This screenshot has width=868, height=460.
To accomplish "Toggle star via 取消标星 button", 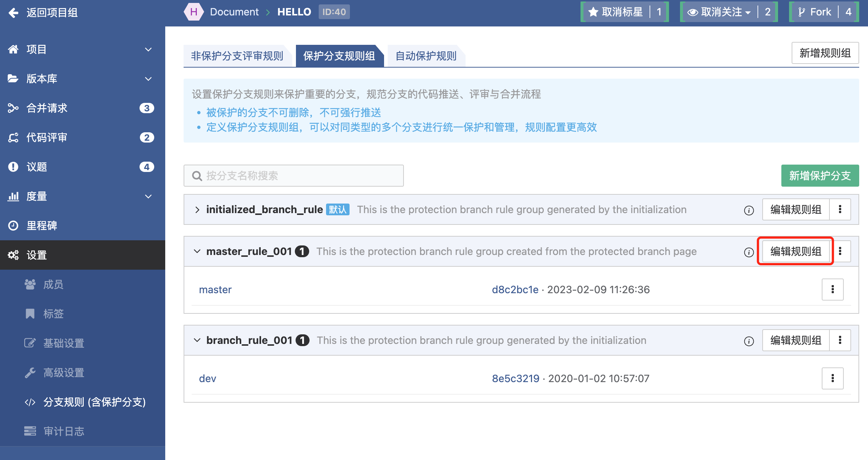I will pos(616,12).
